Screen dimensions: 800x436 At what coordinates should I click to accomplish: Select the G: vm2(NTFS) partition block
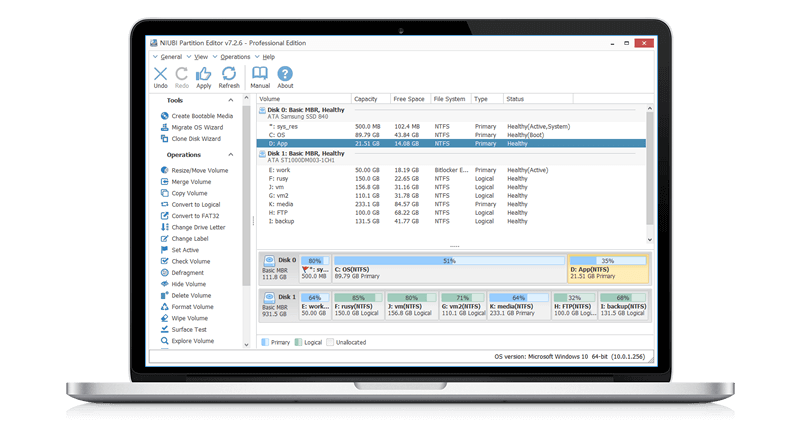click(x=463, y=305)
